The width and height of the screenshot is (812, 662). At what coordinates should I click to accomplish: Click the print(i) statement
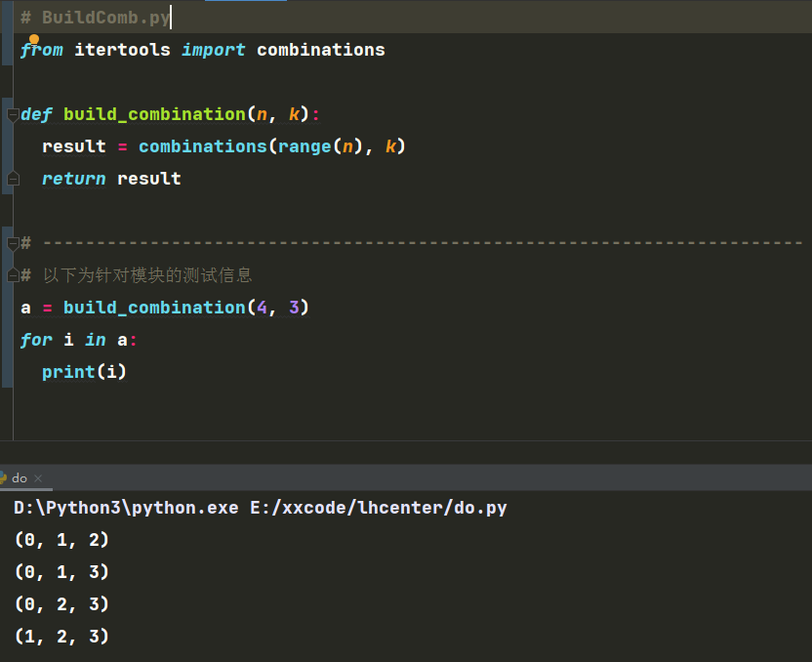point(84,372)
